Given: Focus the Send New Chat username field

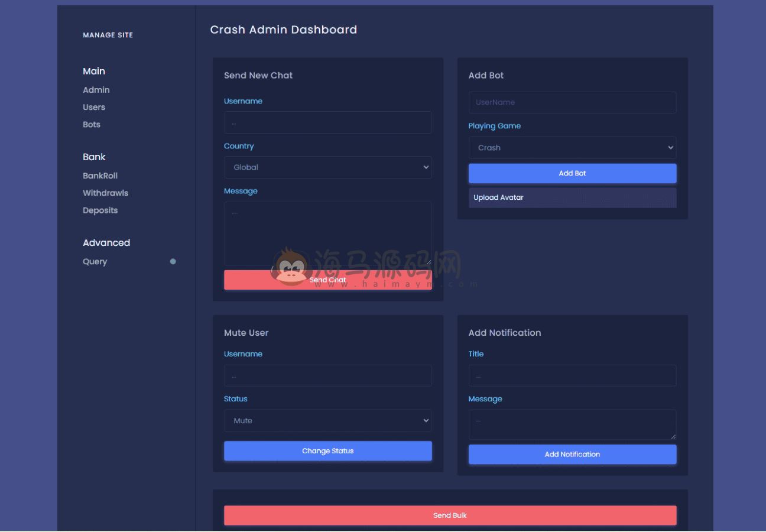Looking at the screenshot, I should tap(327, 123).
